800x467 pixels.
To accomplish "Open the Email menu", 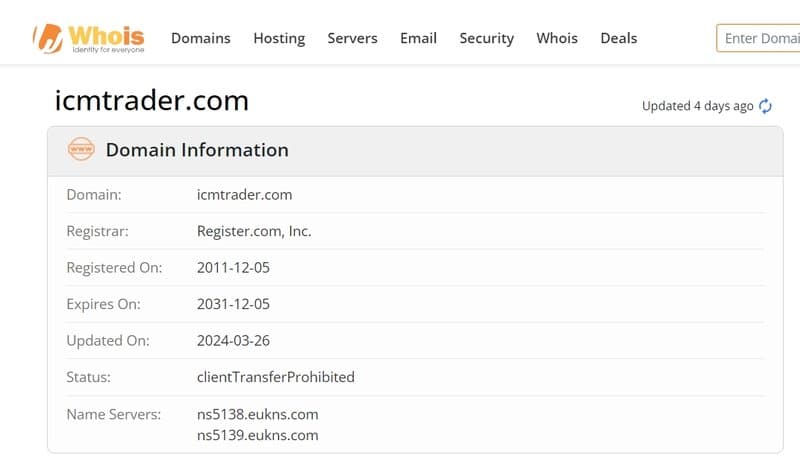I will 418,38.
